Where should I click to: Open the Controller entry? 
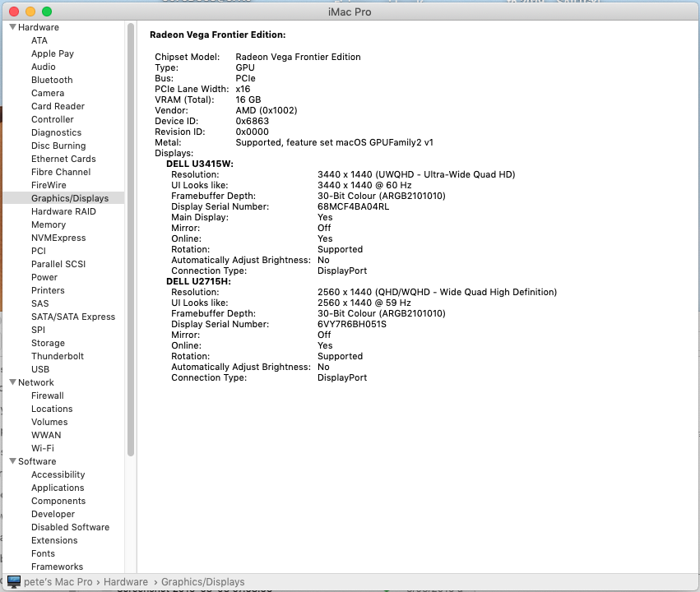point(52,119)
